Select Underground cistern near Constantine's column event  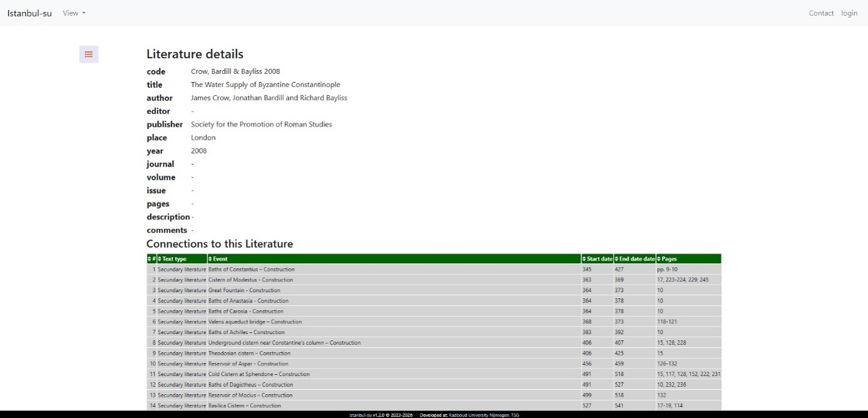point(284,343)
